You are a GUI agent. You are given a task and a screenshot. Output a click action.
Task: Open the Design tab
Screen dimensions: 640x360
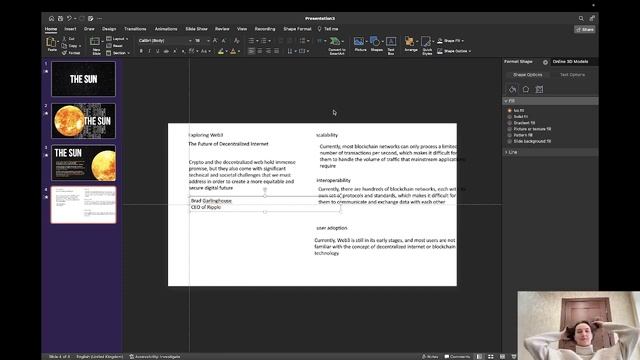pyautogui.click(x=109, y=29)
